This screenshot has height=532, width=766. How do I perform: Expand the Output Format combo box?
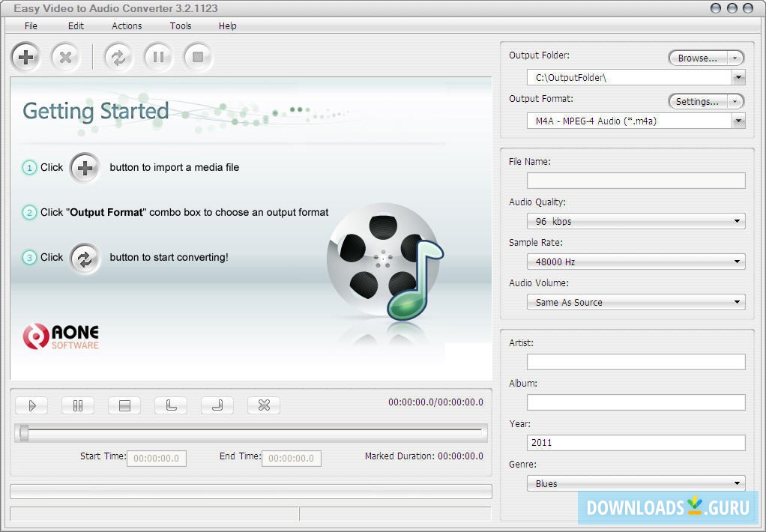coord(738,121)
